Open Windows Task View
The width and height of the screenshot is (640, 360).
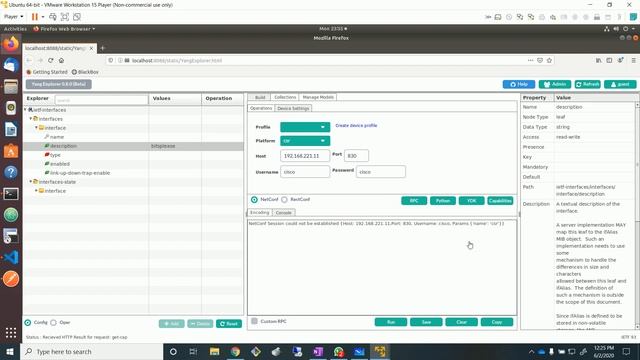[193, 351]
